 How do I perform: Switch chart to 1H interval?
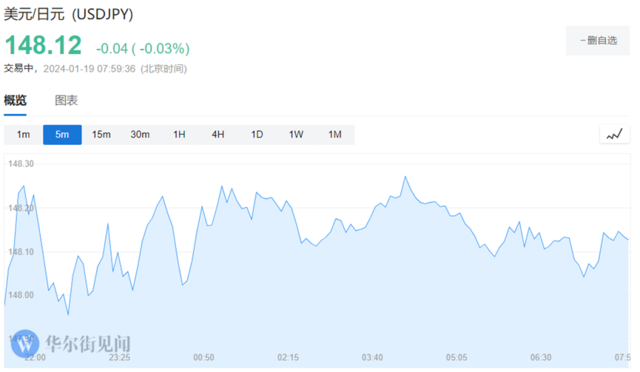(x=179, y=134)
